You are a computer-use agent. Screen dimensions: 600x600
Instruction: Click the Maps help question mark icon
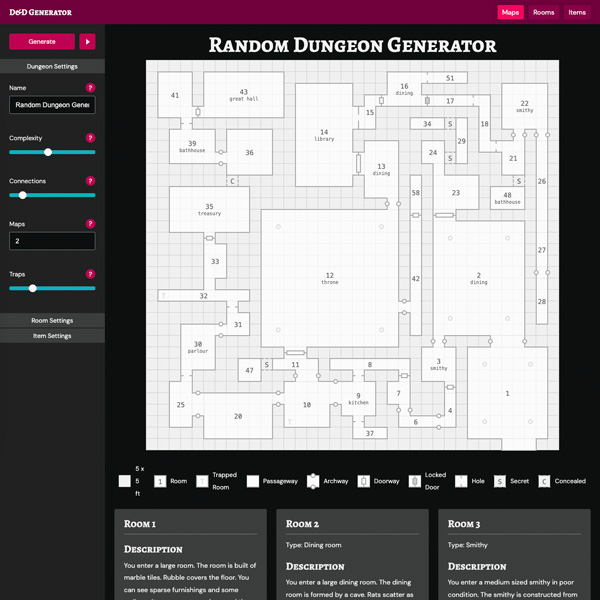[x=90, y=223]
